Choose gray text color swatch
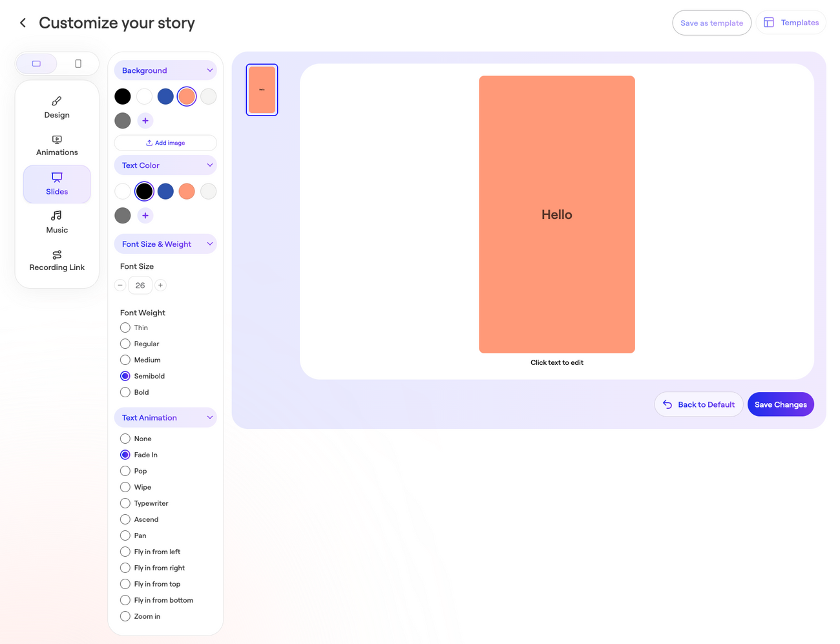The height and width of the screenshot is (644, 840). (123, 216)
